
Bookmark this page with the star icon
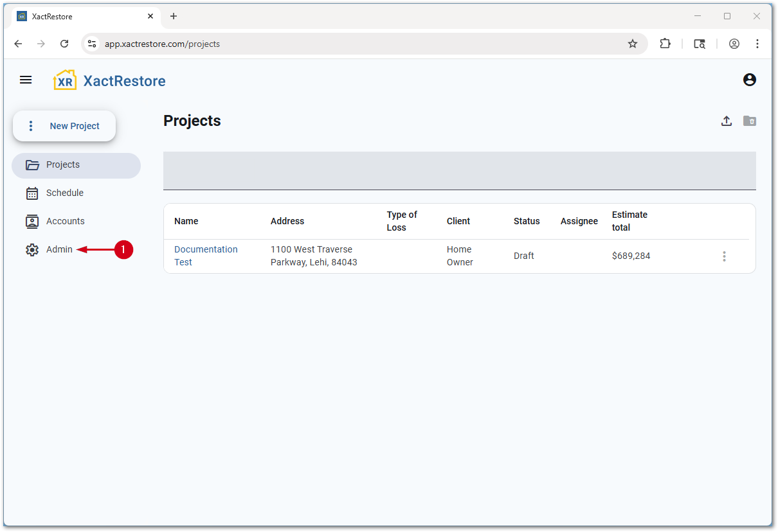point(633,44)
